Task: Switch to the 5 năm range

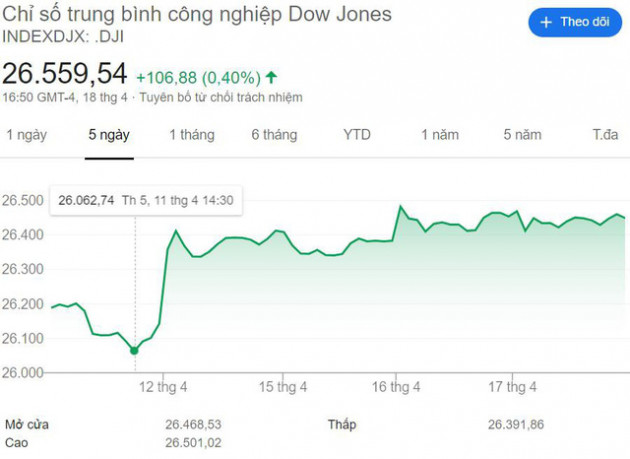Action: click(x=522, y=135)
